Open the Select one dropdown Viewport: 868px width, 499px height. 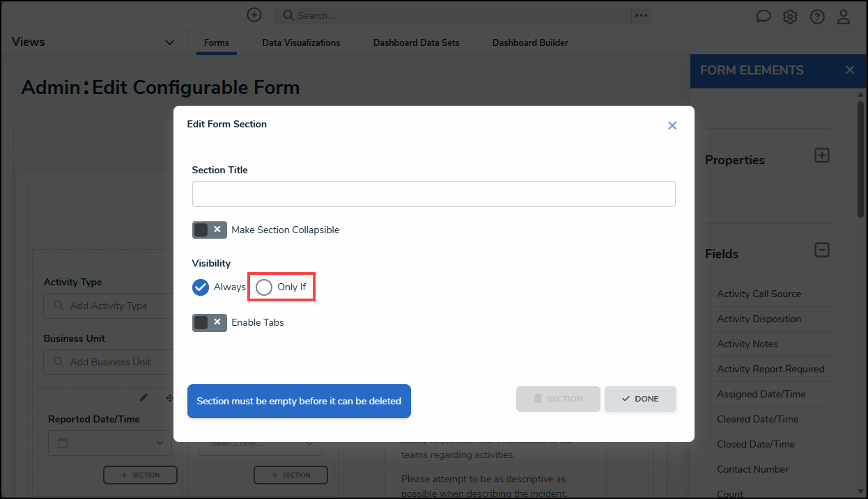point(261,443)
